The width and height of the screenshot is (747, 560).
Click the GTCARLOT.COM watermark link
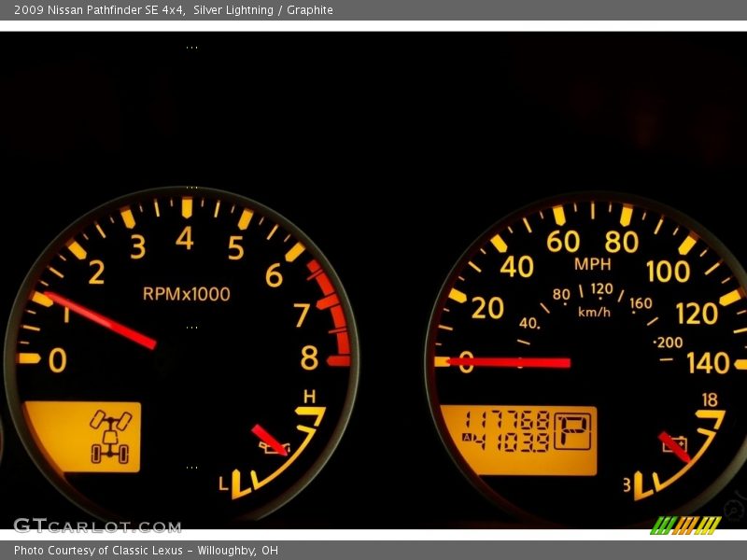(x=96, y=526)
